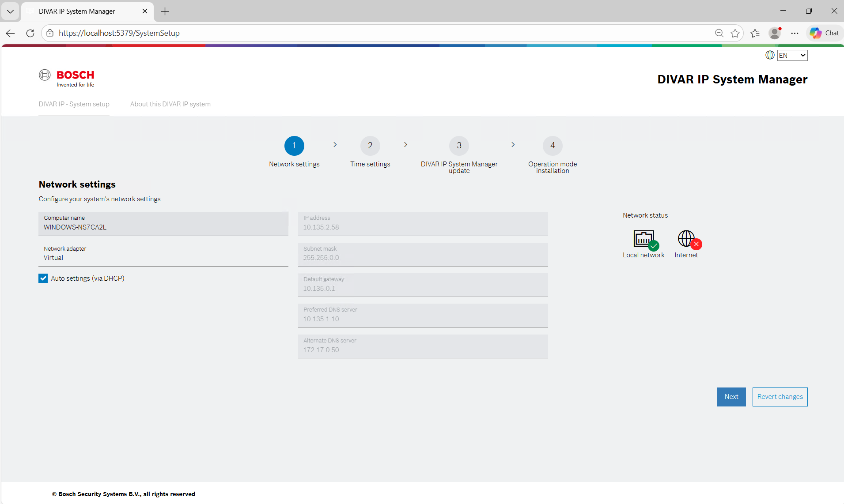The height and width of the screenshot is (504, 844).
Task: Click the Computer name input field
Action: coord(163,227)
